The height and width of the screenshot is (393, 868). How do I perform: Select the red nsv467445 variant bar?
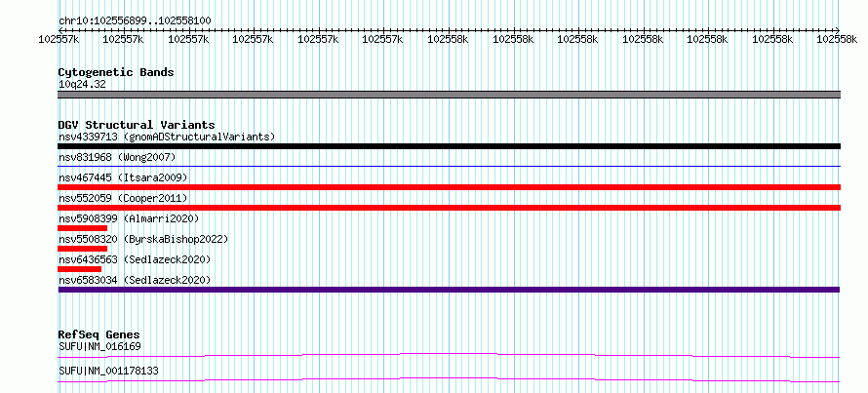coord(449,187)
